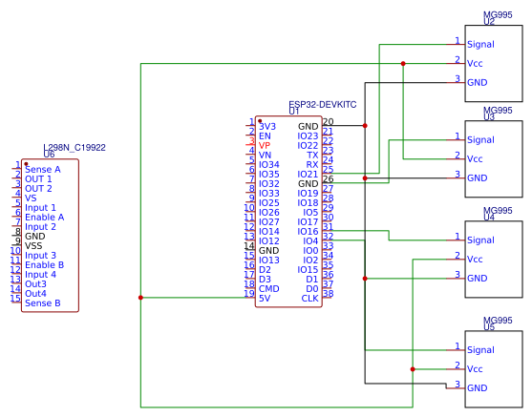This screenshot has width=532, height=417.
Task: Click pin number 38 on ESP32
Action: click(329, 294)
